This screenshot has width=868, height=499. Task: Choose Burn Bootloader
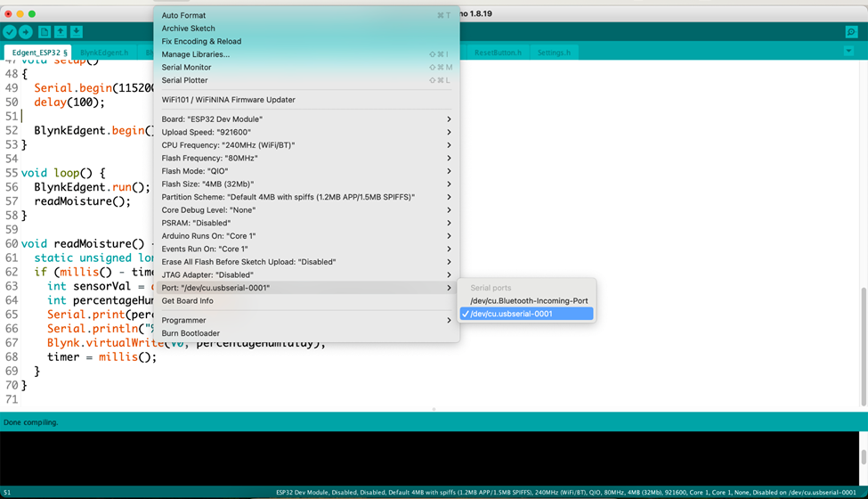tap(306, 333)
